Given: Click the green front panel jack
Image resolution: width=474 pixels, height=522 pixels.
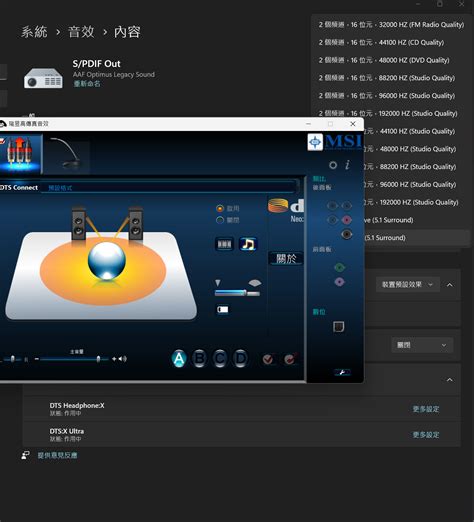Looking at the screenshot, I should (x=339, y=267).
